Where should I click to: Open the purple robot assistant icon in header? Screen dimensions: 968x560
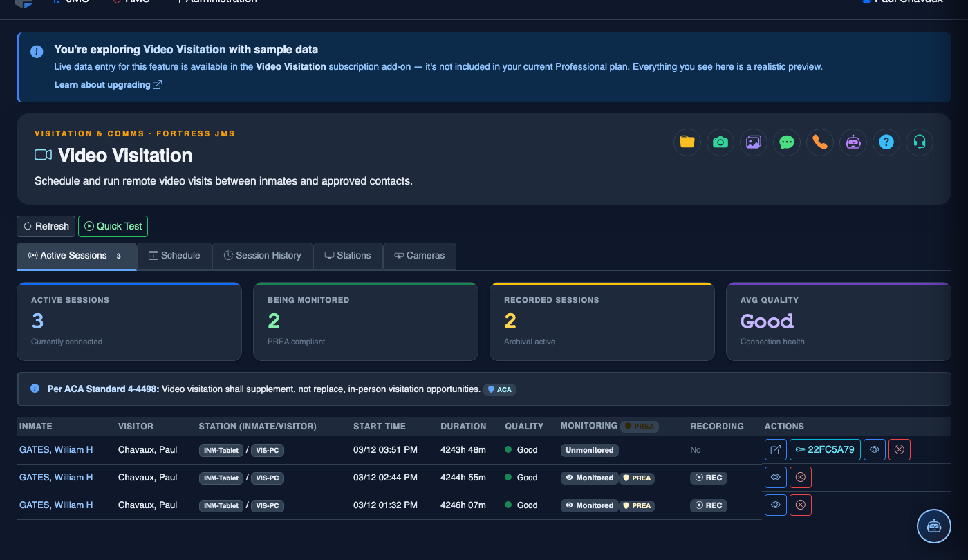[853, 142]
